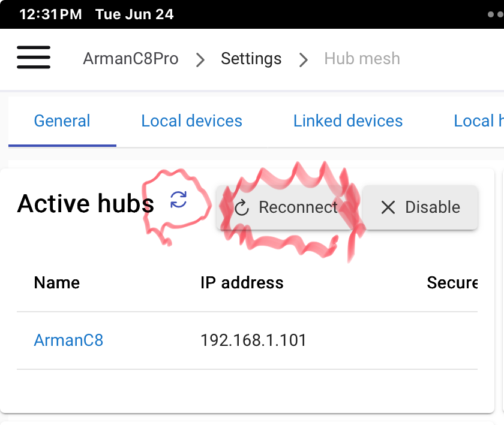Click the ArmanC8Pro breadcrumb entry
Viewport: 504px width, 425px height.
(x=130, y=59)
